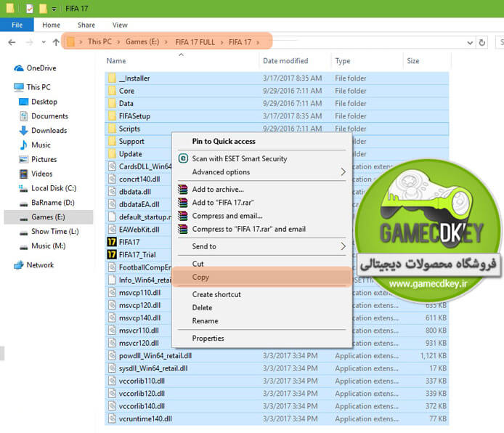Click the Forward navigation arrow
This screenshot has height=433, width=504.
coord(29,42)
